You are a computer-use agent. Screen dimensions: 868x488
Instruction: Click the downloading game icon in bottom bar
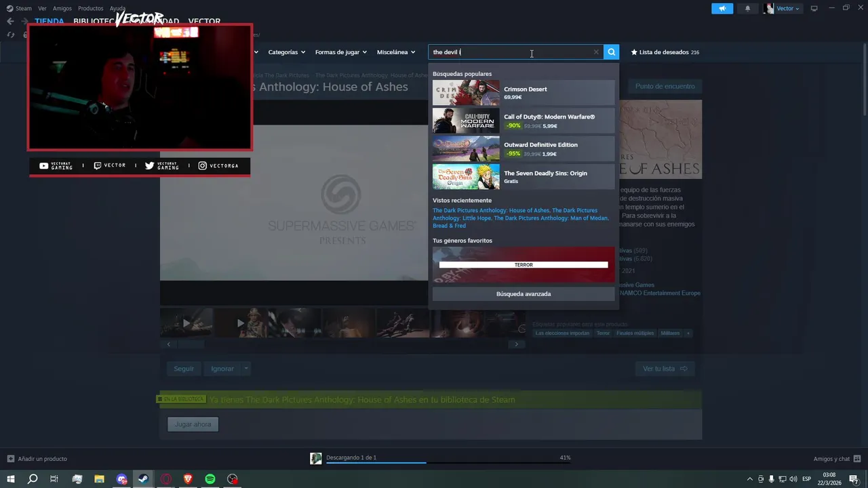(x=315, y=459)
